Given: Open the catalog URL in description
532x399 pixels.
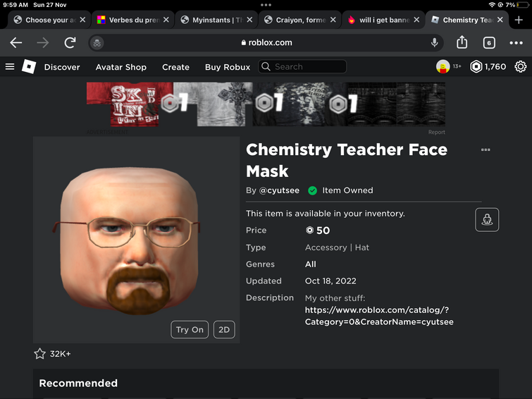Looking at the screenshot, I should 379,316.
